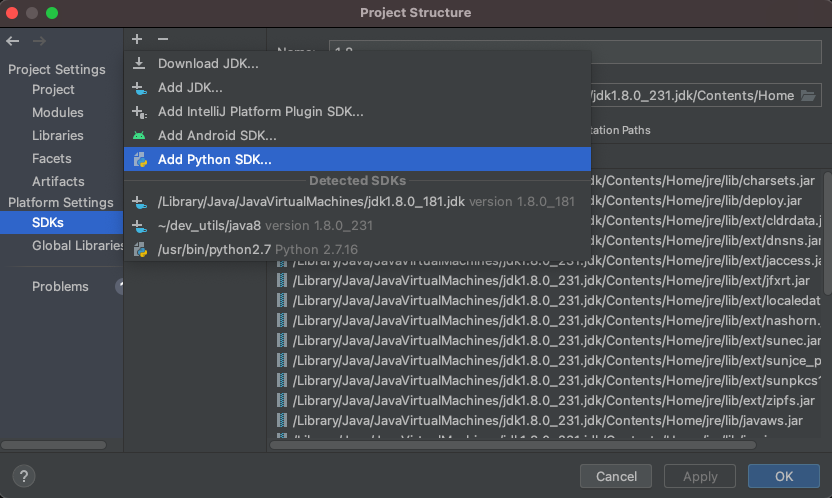Select Add Android SDK... entry
The image size is (832, 498).
[x=357, y=136]
